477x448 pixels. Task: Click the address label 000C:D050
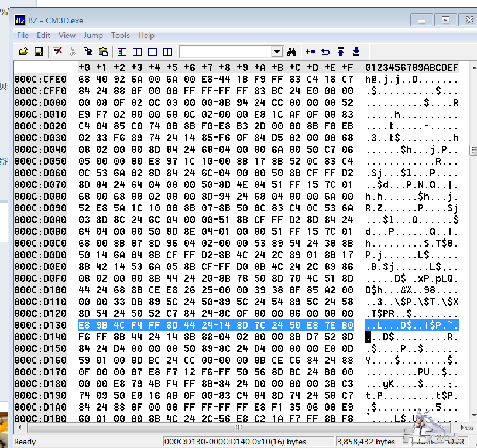pyautogui.click(x=40, y=161)
